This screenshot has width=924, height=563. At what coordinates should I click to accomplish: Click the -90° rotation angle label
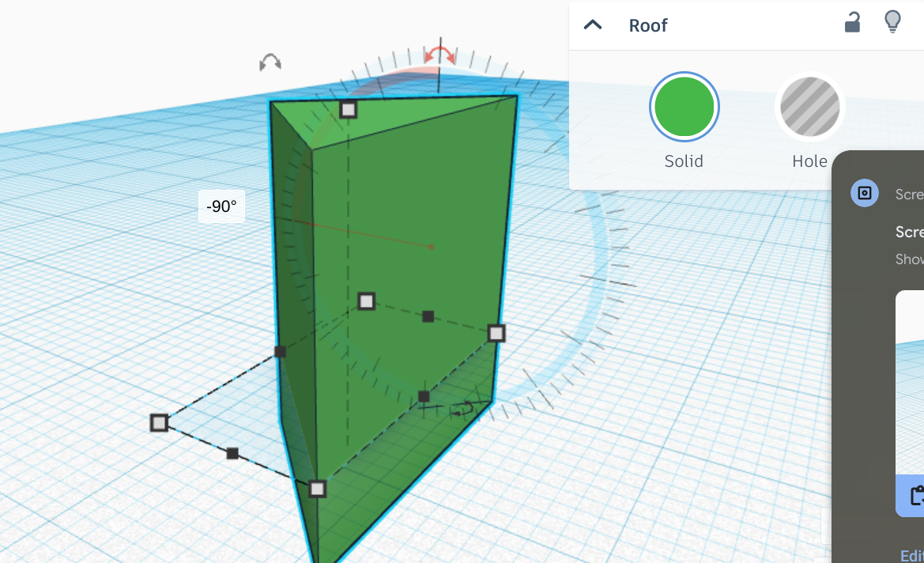(x=221, y=206)
